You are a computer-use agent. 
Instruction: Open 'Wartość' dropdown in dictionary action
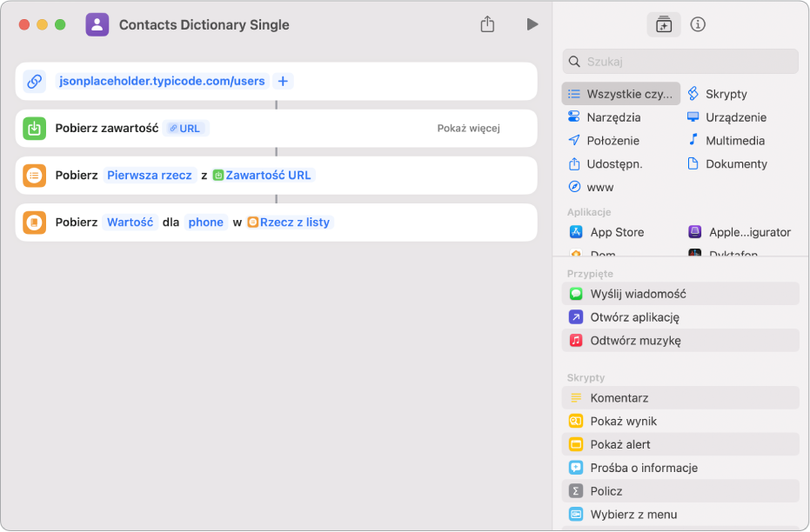click(130, 223)
